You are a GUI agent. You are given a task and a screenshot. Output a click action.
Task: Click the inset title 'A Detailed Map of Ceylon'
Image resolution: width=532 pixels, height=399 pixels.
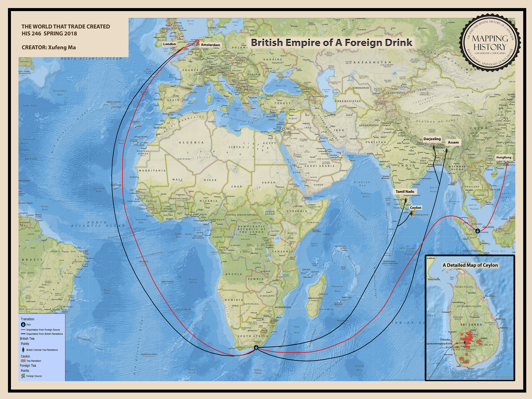click(x=470, y=265)
